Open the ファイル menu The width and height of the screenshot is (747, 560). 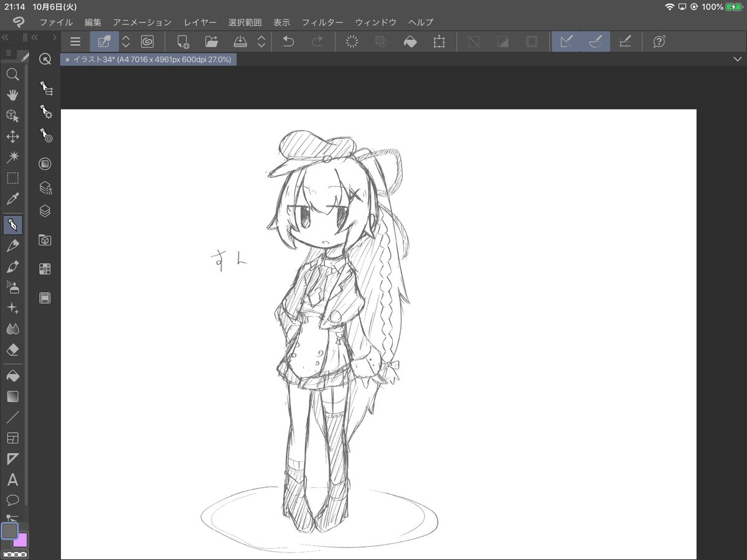pos(56,22)
